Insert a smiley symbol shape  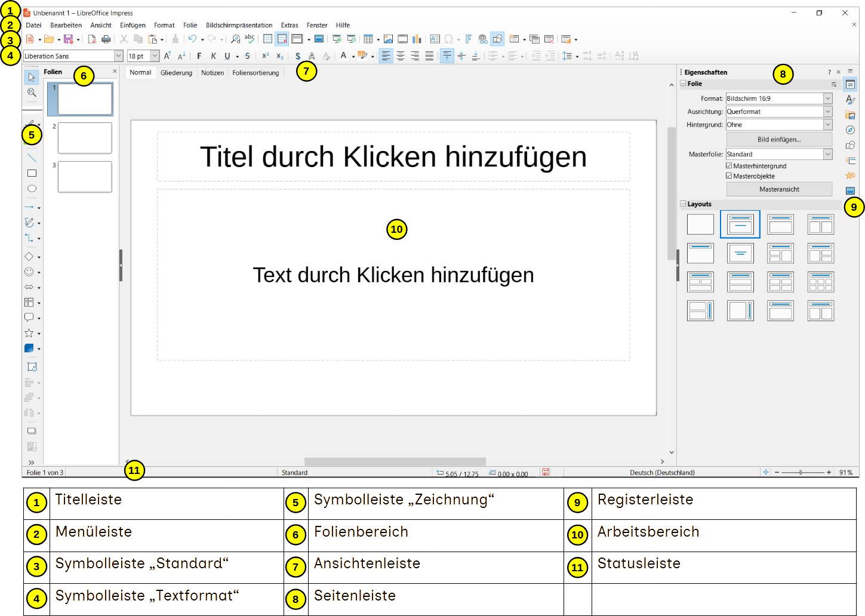click(x=29, y=272)
